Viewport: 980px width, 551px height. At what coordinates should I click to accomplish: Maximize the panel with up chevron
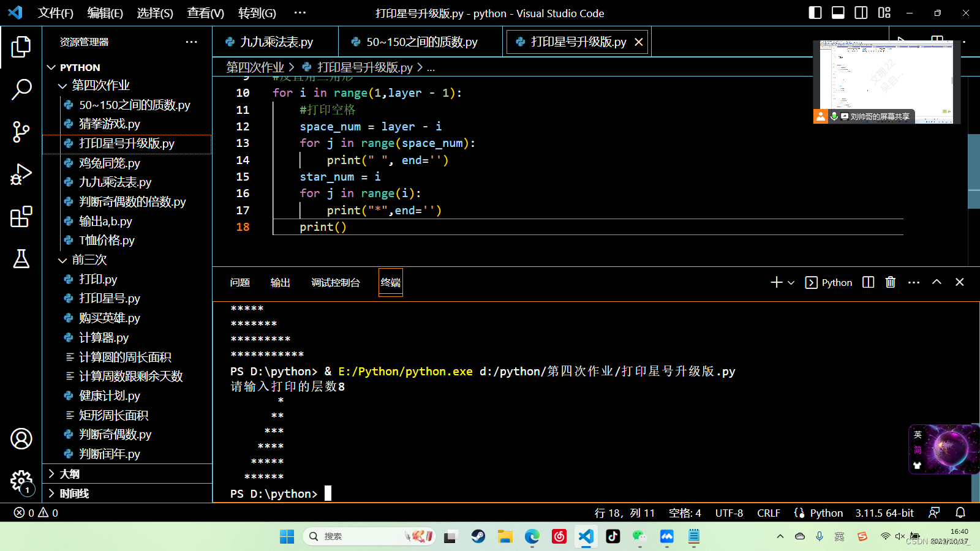click(937, 282)
